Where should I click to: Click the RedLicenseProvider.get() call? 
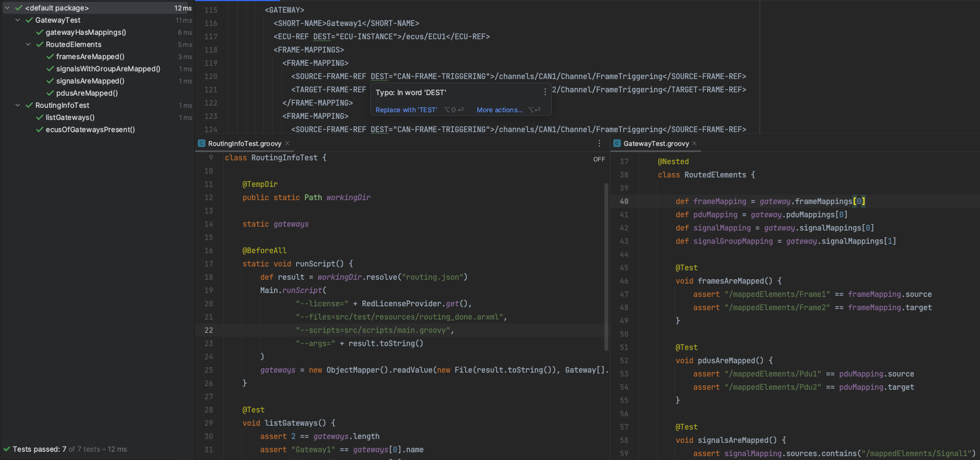414,304
